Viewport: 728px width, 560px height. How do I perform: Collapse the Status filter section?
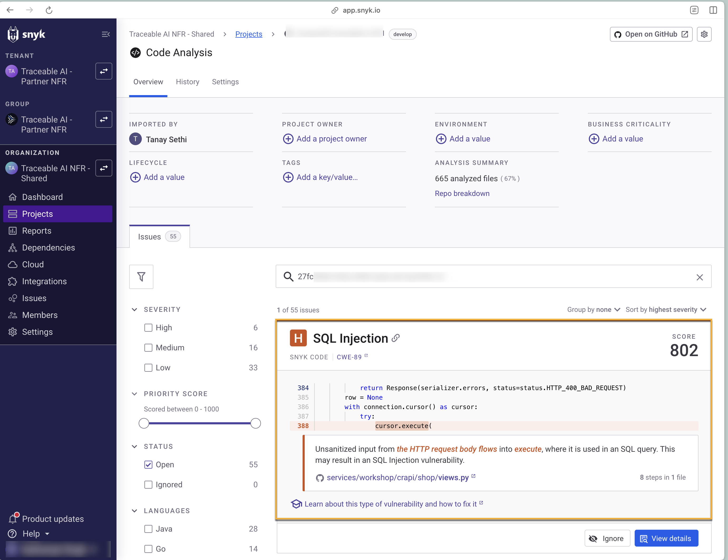(x=134, y=446)
